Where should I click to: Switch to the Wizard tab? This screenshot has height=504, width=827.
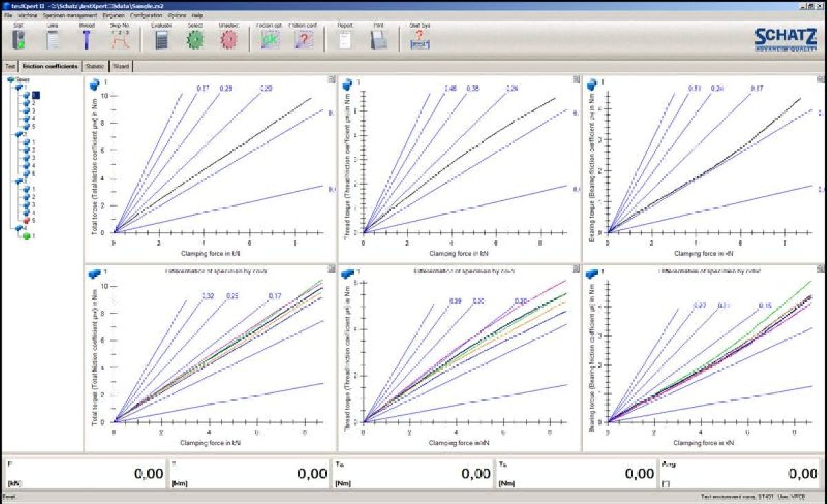coord(120,66)
